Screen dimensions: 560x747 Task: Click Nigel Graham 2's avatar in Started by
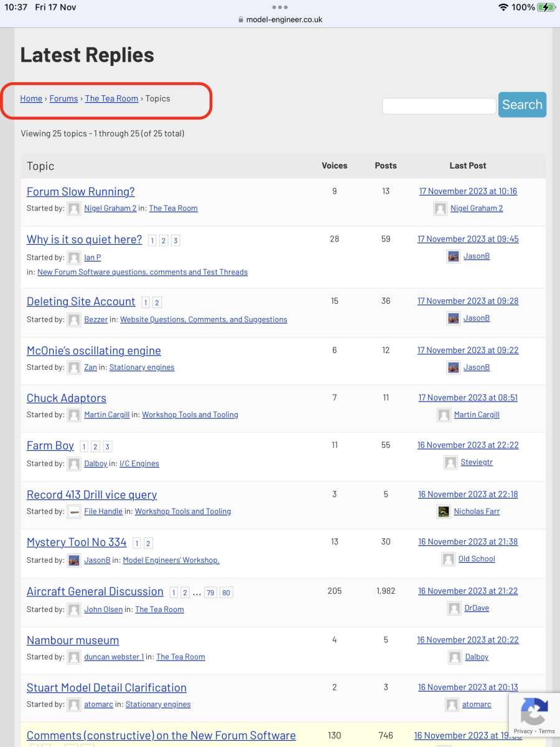74,209
